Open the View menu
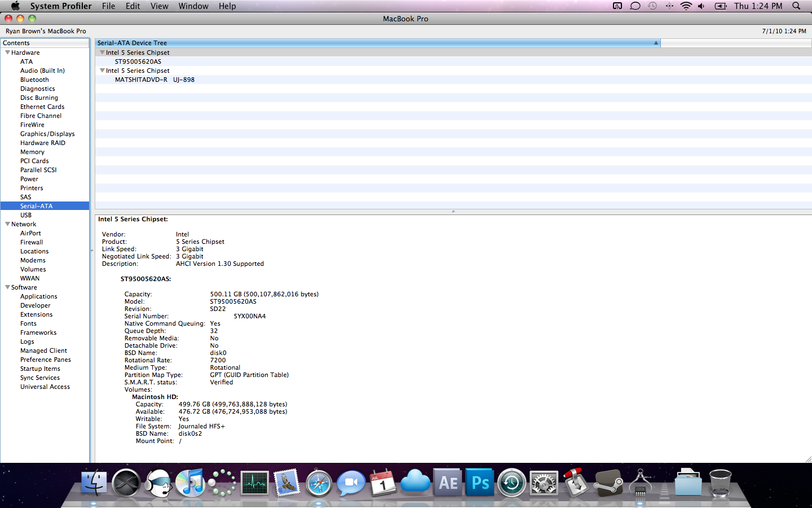812x508 pixels. (159, 6)
